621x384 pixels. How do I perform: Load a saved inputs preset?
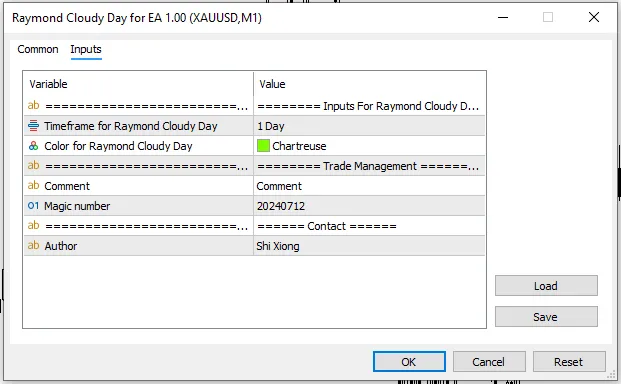click(x=546, y=285)
